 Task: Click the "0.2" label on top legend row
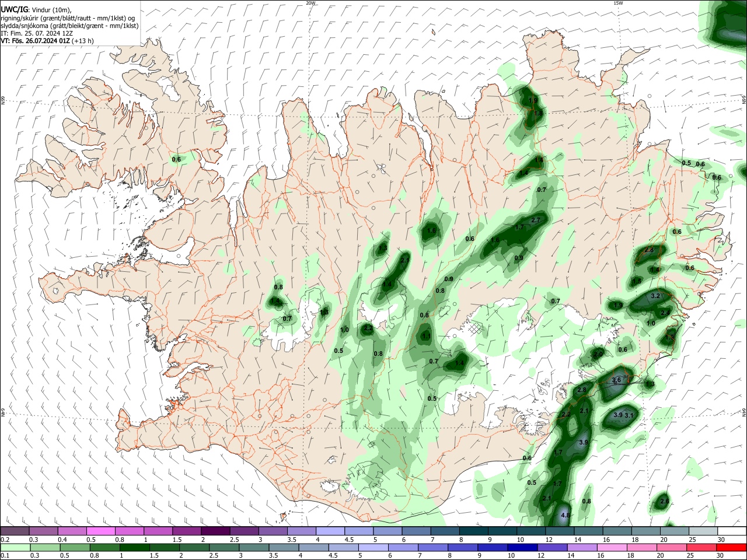[x=5, y=540]
